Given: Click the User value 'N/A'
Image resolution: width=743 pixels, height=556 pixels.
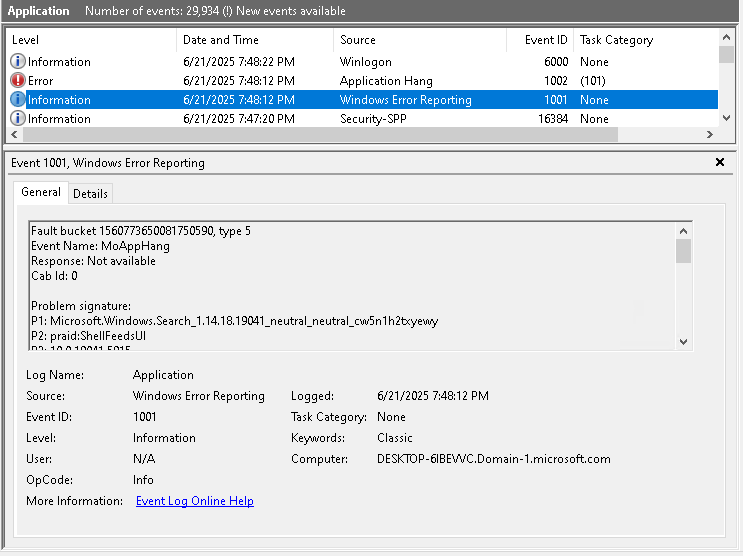Looking at the screenshot, I should tap(144, 459).
